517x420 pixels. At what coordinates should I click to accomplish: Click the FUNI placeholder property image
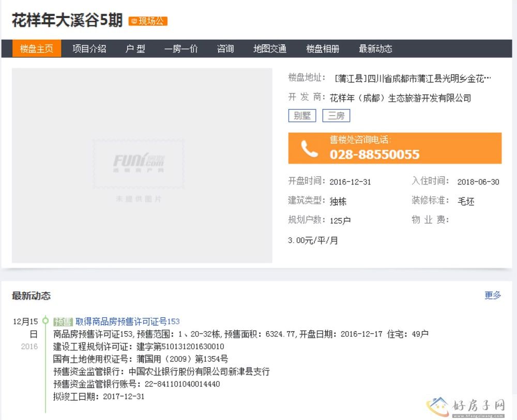[142, 165]
